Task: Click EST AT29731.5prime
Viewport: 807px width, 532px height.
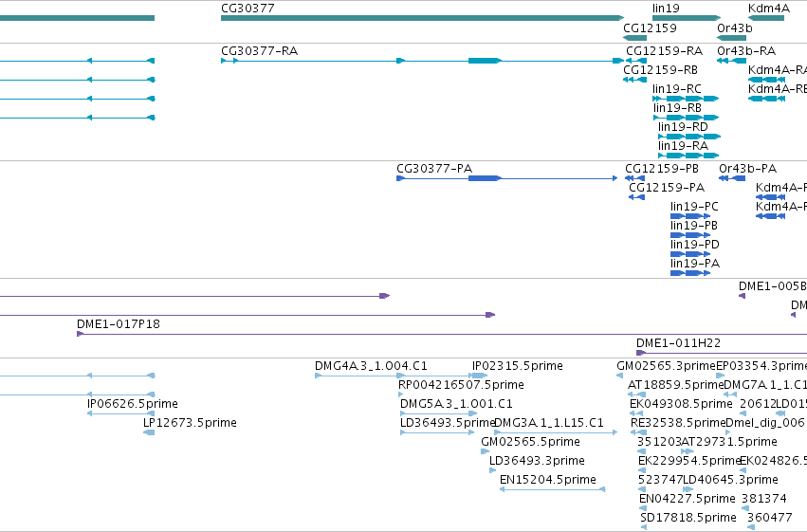Action: point(688,451)
